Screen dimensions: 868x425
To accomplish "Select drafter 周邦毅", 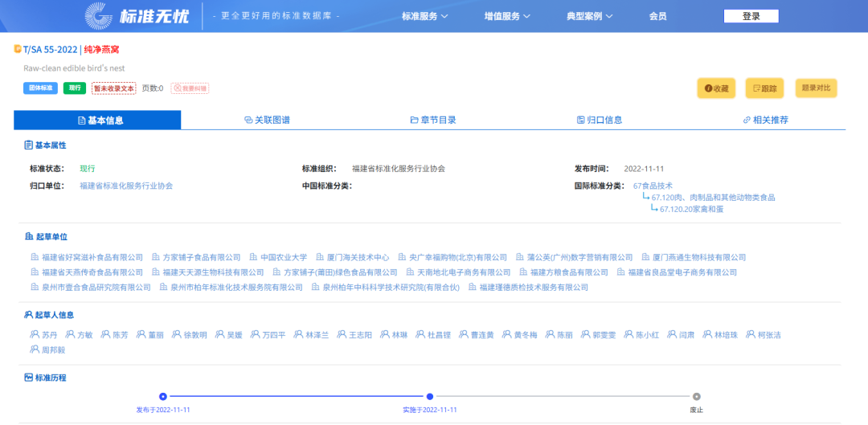I will (x=54, y=349).
